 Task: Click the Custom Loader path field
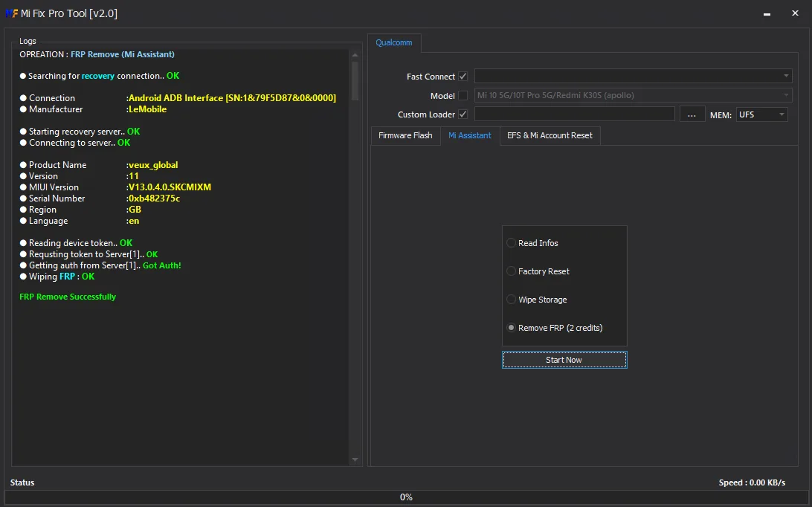click(574, 114)
